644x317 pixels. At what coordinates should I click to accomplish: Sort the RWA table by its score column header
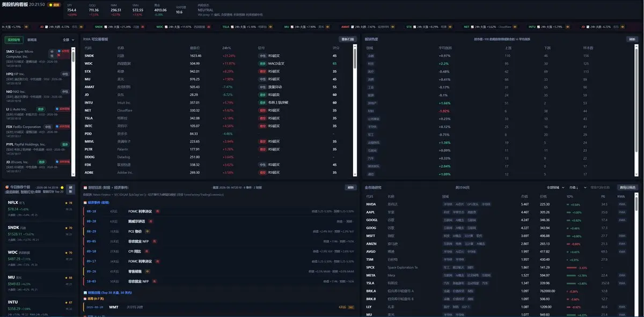click(x=335, y=48)
